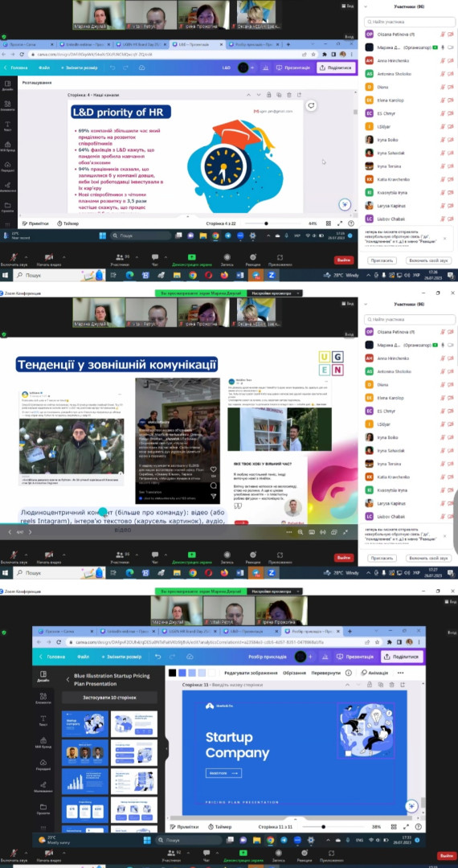Image resolution: width=458 pixels, height=868 pixels.
Task: Click magic assistant button on Startup Company canvas
Action: point(411,806)
